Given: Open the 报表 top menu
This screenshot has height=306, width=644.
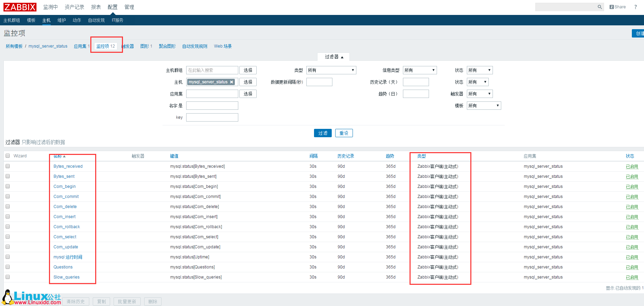Looking at the screenshot, I should click(x=96, y=7).
